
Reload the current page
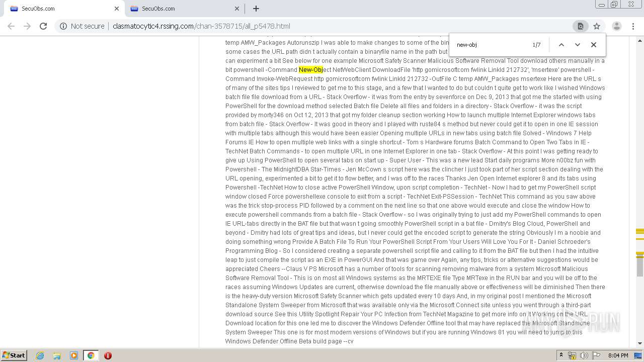(x=43, y=26)
